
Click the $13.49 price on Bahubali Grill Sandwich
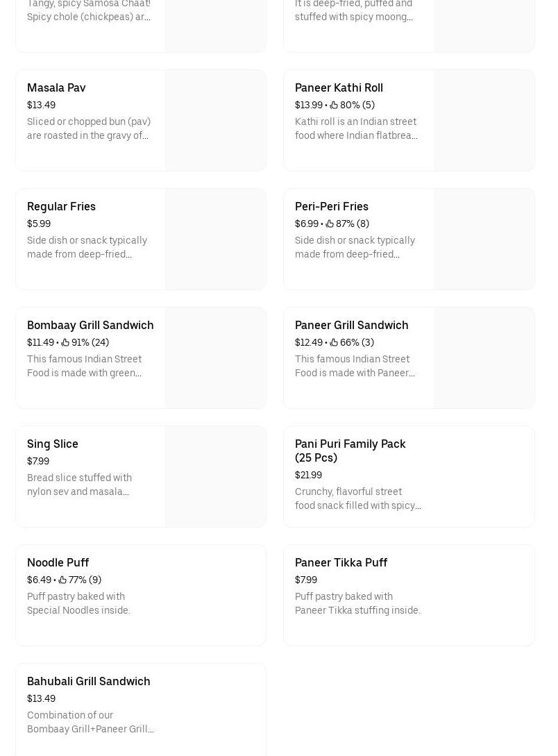[x=41, y=698]
